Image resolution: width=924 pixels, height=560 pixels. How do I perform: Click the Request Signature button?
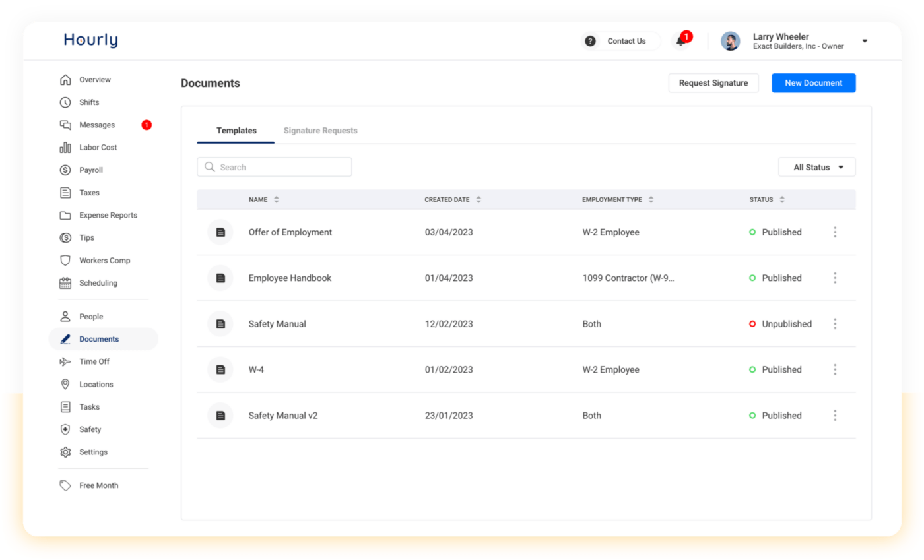point(713,83)
